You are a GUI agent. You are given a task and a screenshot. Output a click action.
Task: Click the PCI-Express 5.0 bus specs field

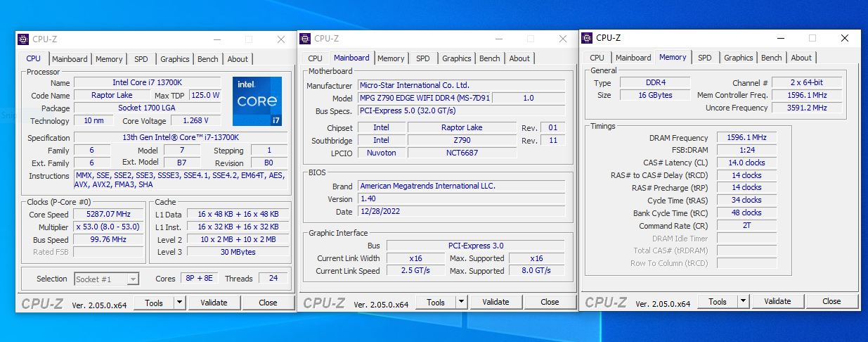pyautogui.click(x=461, y=110)
